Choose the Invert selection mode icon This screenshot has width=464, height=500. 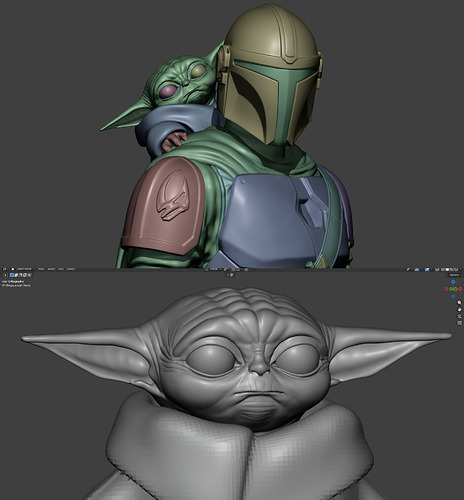point(25,275)
